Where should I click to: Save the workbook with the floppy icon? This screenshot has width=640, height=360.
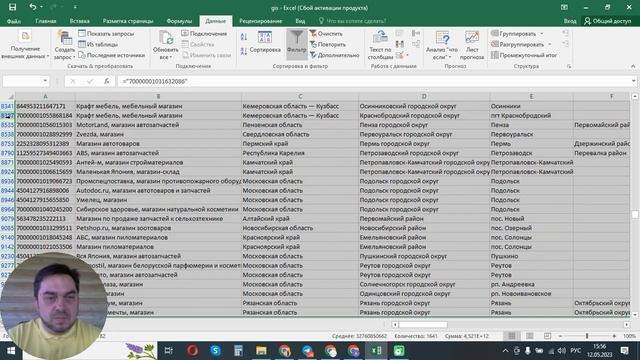(13, 7)
